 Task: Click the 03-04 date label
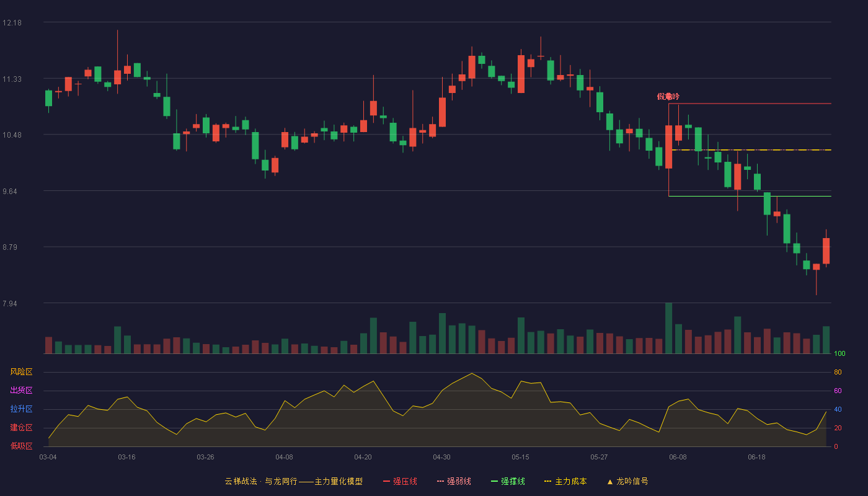[x=48, y=457]
